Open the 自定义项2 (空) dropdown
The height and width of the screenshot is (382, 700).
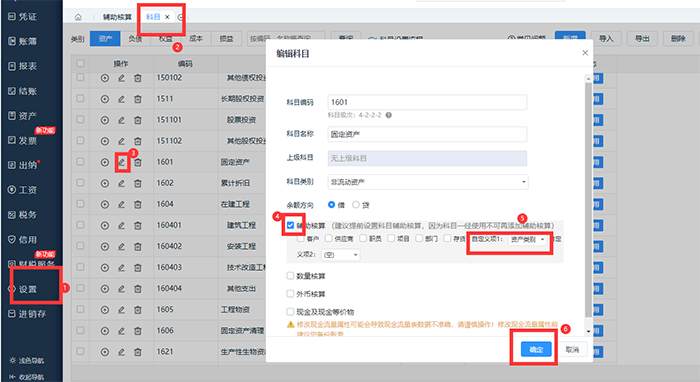click(x=341, y=255)
